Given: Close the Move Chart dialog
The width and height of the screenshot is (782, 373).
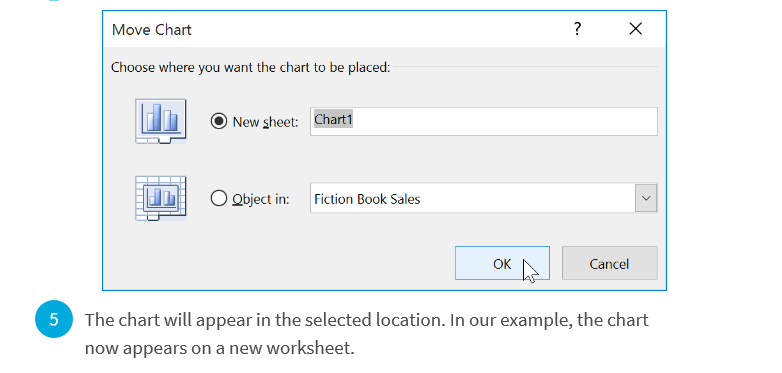Looking at the screenshot, I should point(635,29).
